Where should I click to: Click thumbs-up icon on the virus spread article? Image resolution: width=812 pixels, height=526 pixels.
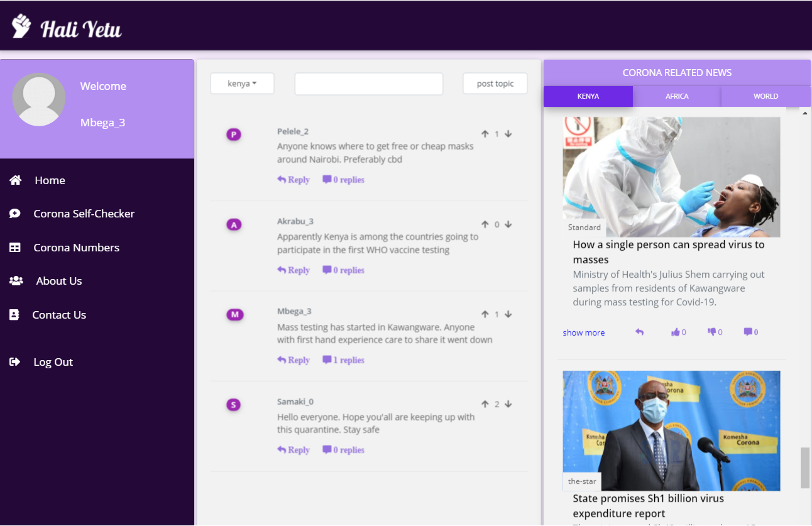click(x=676, y=332)
